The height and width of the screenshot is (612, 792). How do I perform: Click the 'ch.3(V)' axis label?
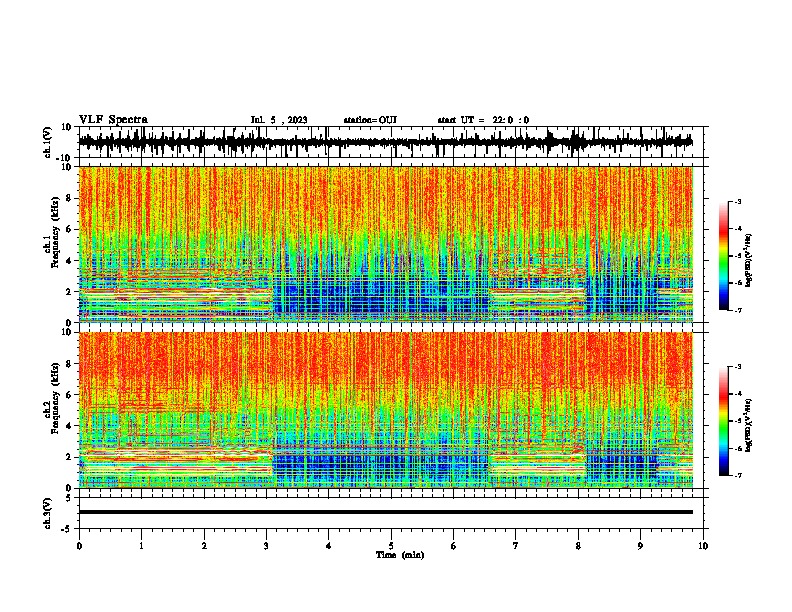coord(48,513)
